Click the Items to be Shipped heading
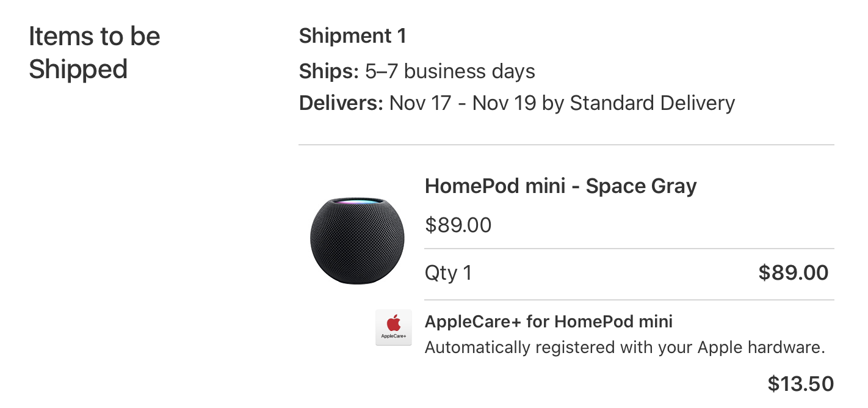868x408 pixels. point(94,53)
